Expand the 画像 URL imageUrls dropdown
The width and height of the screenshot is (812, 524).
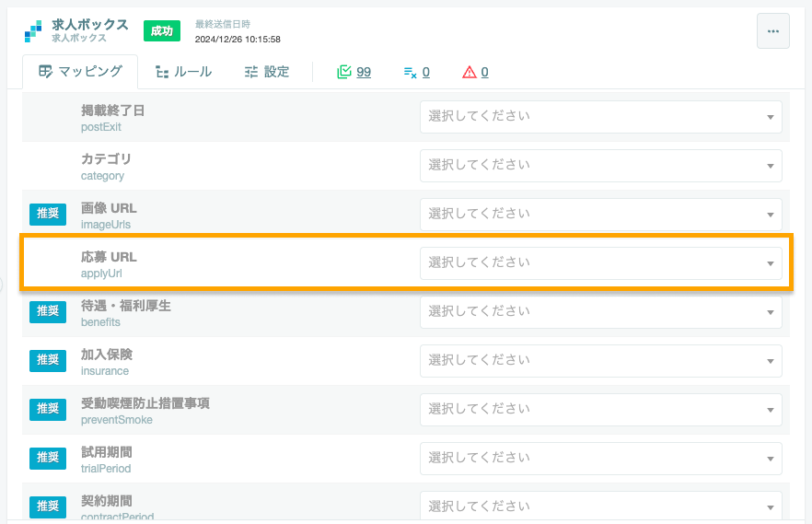[x=600, y=215]
